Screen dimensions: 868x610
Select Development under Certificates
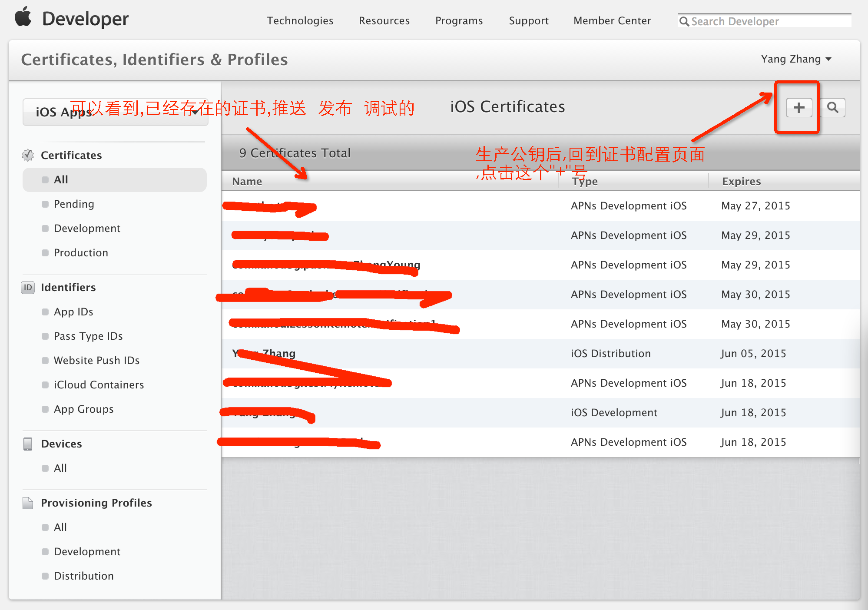(x=87, y=228)
